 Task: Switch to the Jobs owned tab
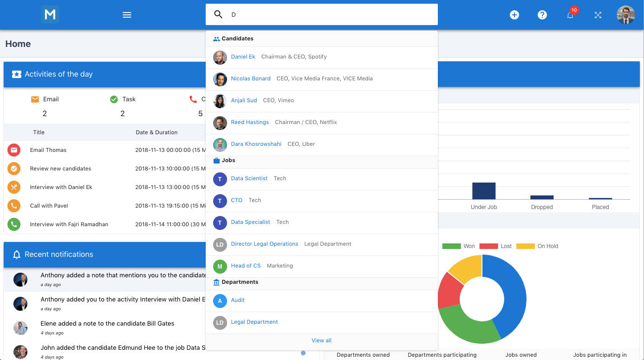coord(520,354)
